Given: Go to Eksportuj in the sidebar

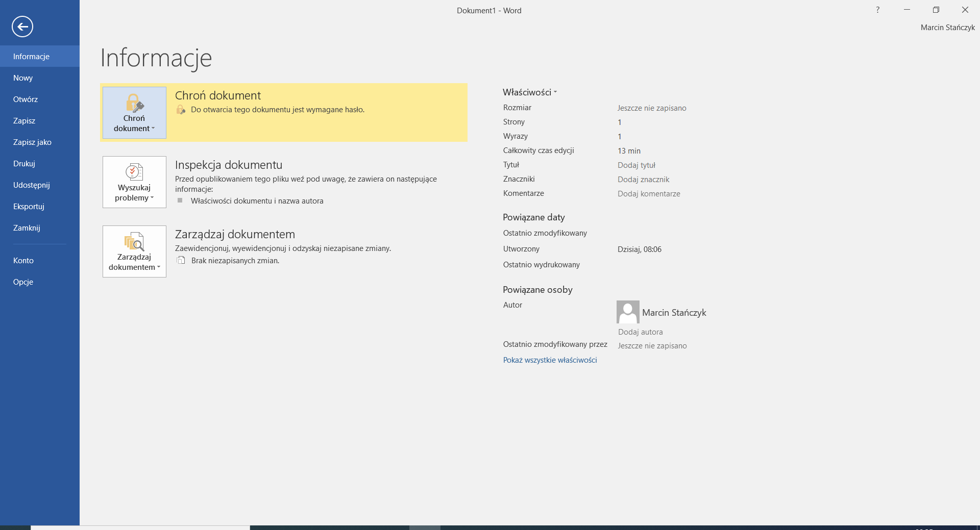Looking at the screenshot, I should pos(29,207).
